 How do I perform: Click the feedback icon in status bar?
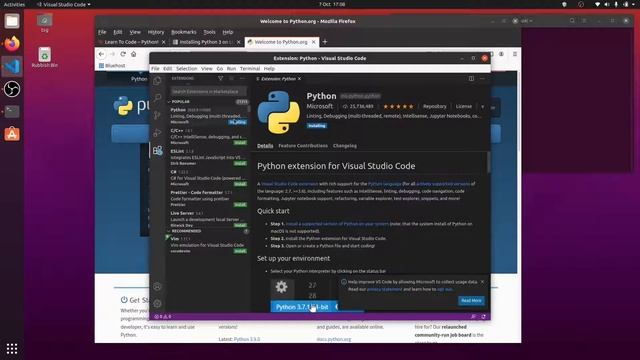(473, 316)
